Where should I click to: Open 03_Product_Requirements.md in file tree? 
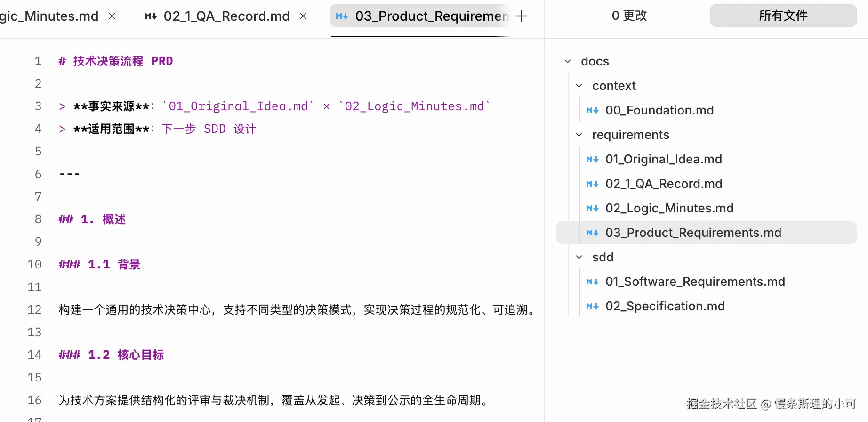pos(693,233)
